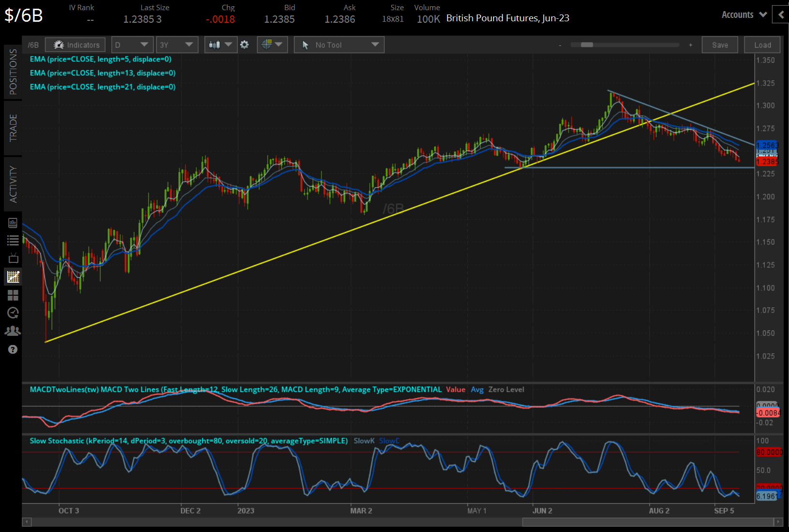The height and width of the screenshot is (532, 789).
Task: Adjust the chart zoom slider
Action: coord(586,44)
